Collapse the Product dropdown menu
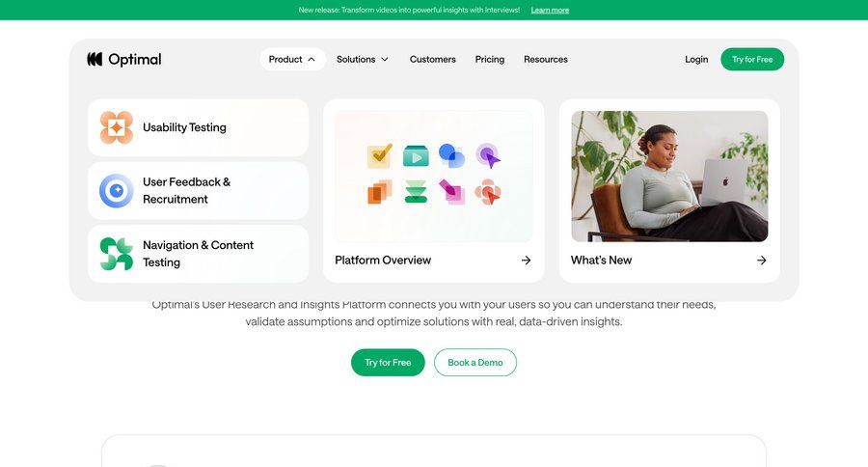Image resolution: width=868 pixels, height=467 pixels. click(292, 59)
